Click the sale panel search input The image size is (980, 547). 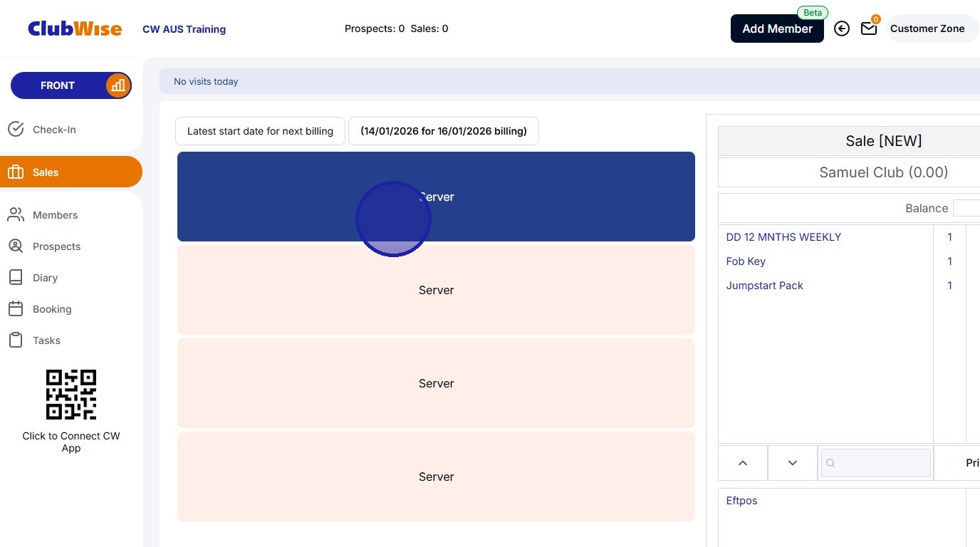click(x=876, y=463)
